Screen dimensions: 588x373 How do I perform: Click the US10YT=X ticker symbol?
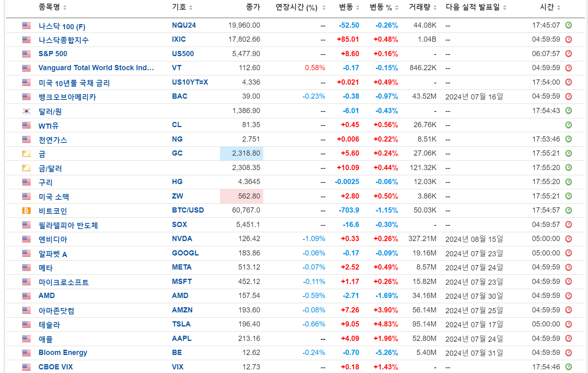[x=190, y=82]
